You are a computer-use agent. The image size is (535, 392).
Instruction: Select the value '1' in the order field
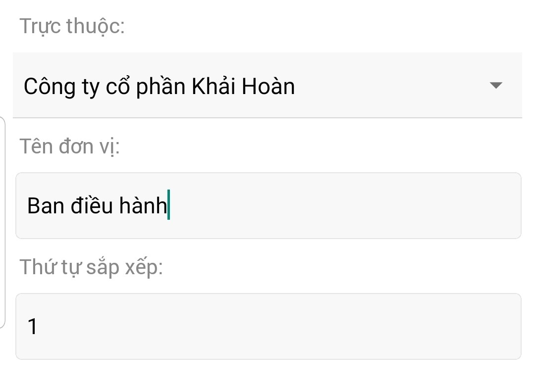33,327
